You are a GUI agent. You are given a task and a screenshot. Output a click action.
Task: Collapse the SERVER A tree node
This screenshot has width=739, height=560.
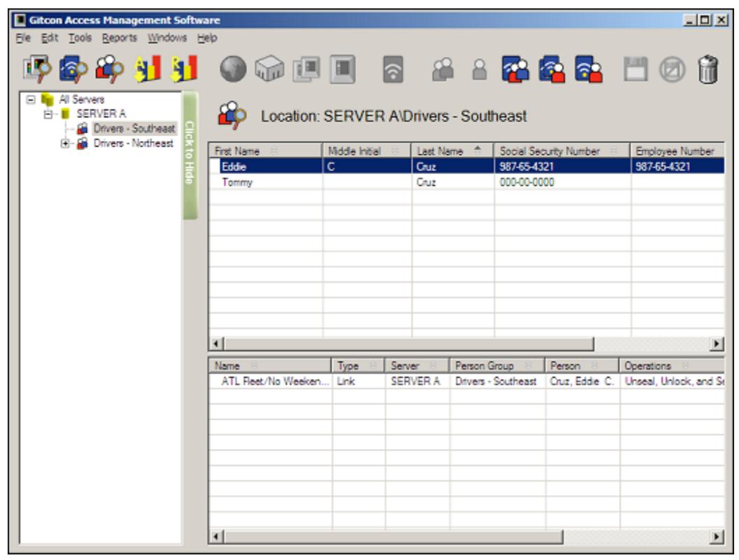pyautogui.click(x=48, y=114)
